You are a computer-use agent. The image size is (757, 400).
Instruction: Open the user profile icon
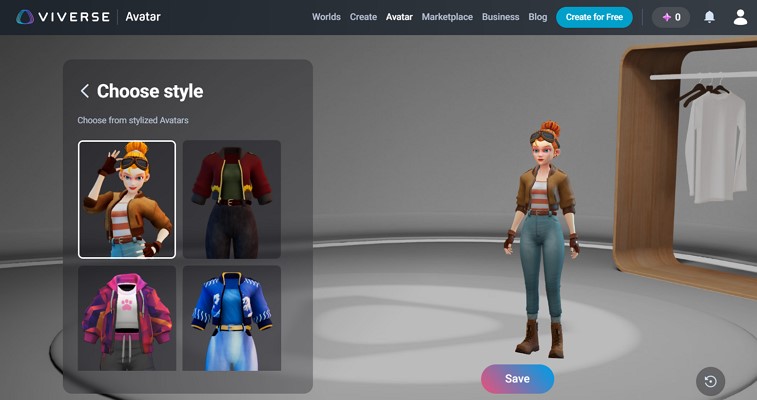740,17
